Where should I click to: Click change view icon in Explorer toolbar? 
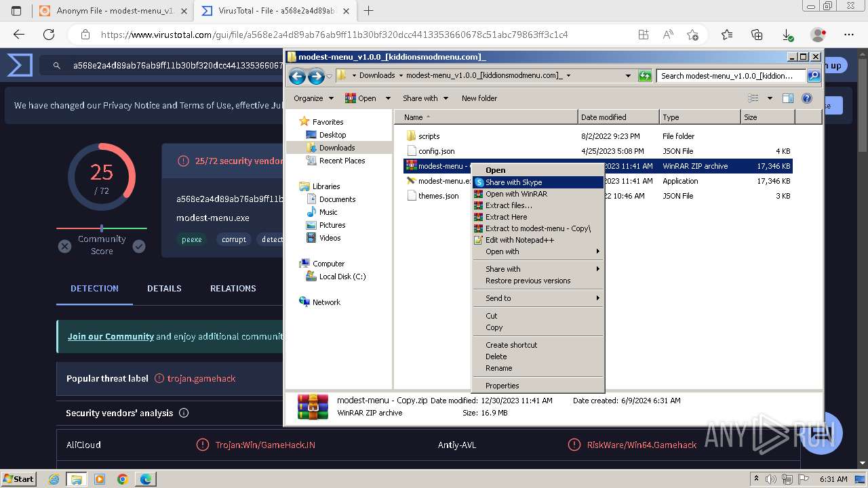753,98
